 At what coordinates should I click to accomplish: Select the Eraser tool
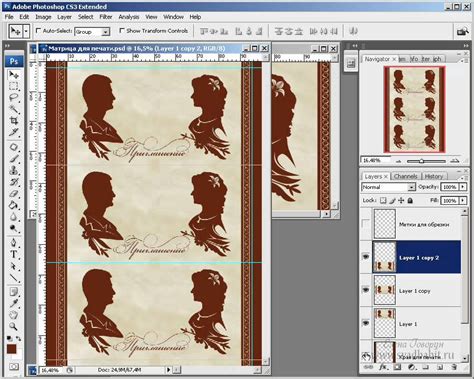pos(14,194)
